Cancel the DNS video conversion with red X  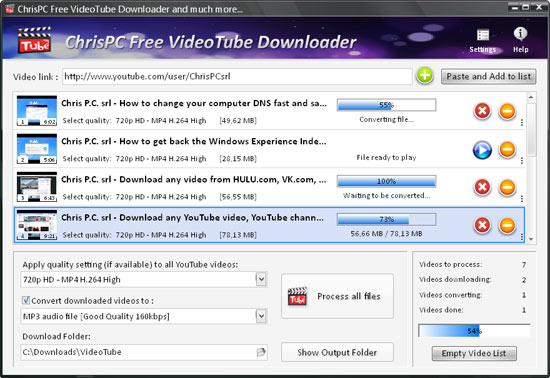482,111
